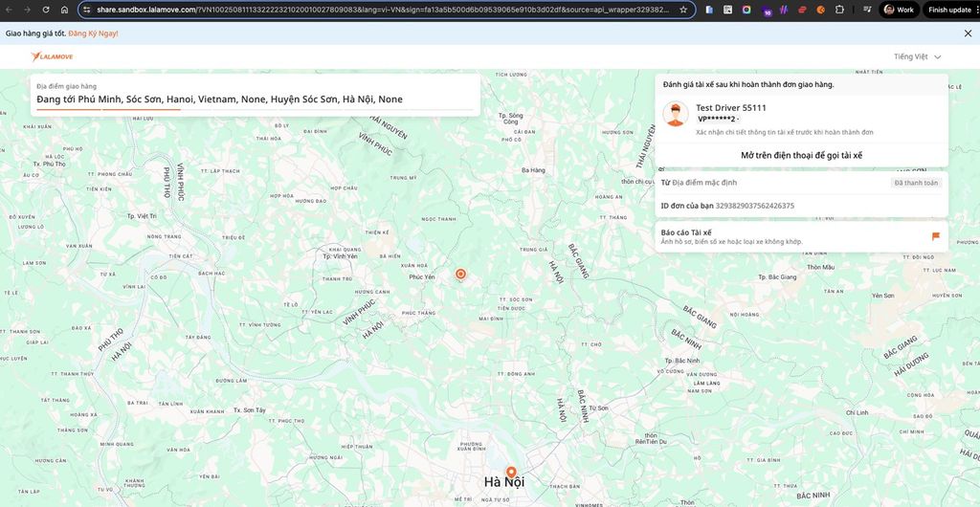Click the Lalamove logo

tap(52, 56)
